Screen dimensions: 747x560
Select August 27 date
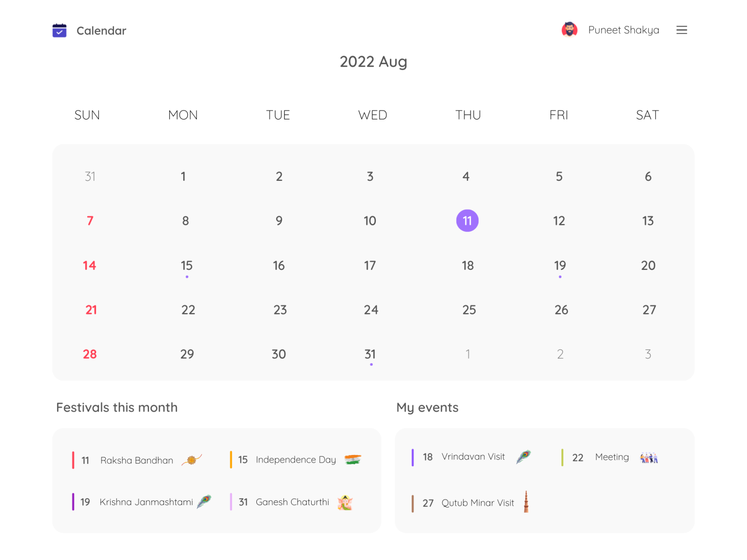(x=649, y=310)
